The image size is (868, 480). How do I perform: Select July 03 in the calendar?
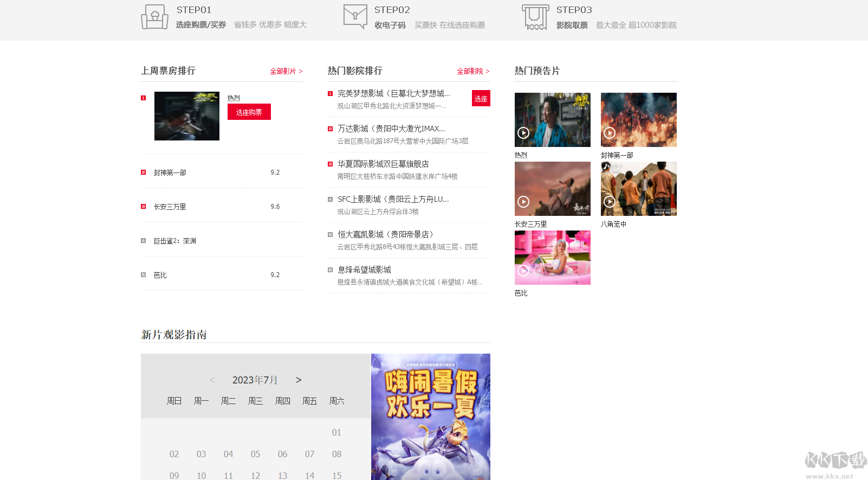[201, 454]
